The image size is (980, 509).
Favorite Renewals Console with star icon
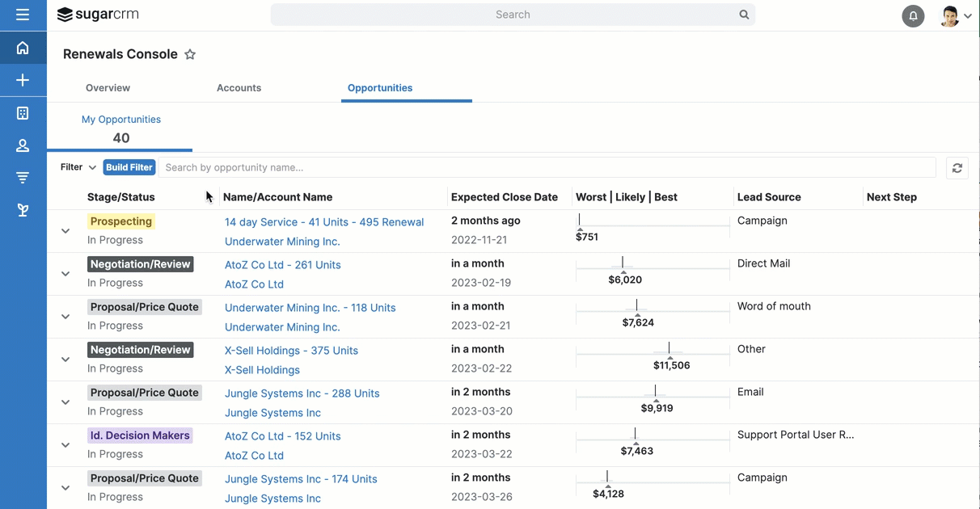190,55
